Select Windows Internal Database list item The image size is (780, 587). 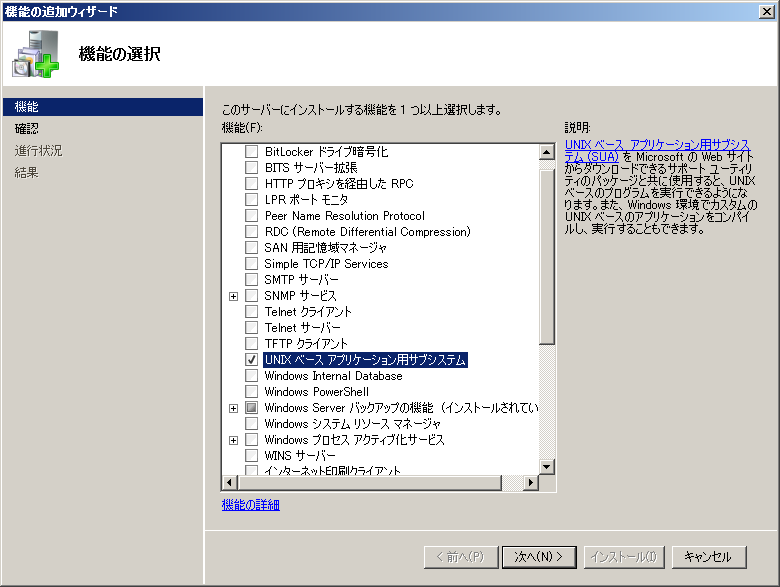(333, 376)
